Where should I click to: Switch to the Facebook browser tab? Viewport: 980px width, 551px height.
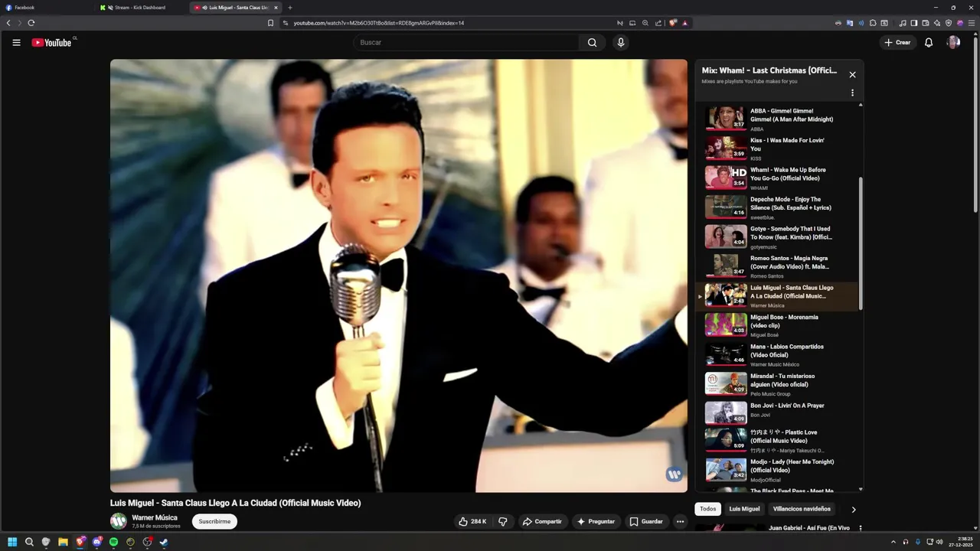46,8
